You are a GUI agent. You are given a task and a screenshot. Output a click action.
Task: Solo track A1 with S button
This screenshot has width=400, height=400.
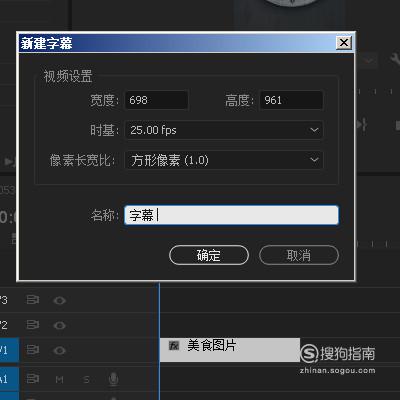point(86,379)
